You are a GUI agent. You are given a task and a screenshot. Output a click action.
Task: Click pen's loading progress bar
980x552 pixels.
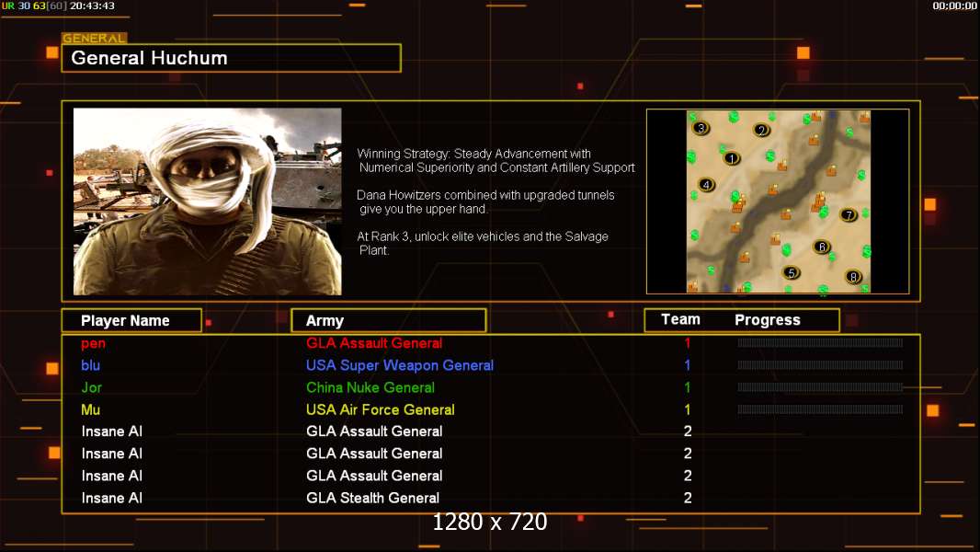pos(820,342)
